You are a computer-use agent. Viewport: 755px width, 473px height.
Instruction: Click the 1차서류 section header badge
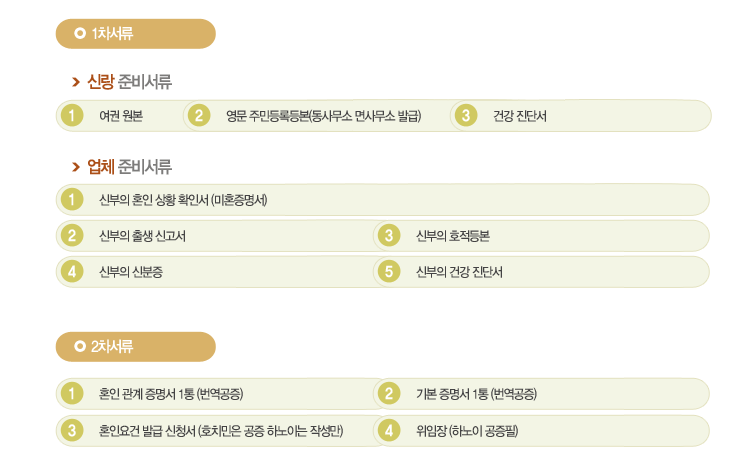point(136,34)
